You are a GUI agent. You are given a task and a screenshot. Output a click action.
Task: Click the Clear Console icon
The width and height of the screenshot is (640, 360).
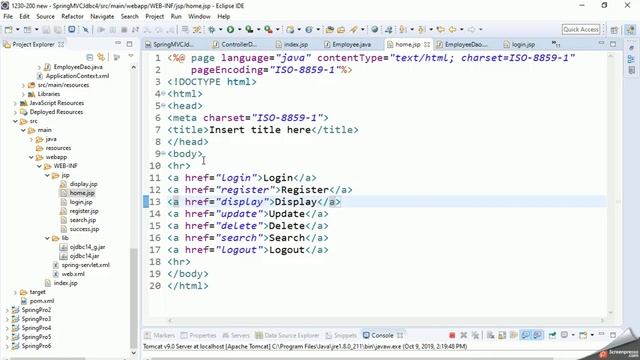coord(491,335)
